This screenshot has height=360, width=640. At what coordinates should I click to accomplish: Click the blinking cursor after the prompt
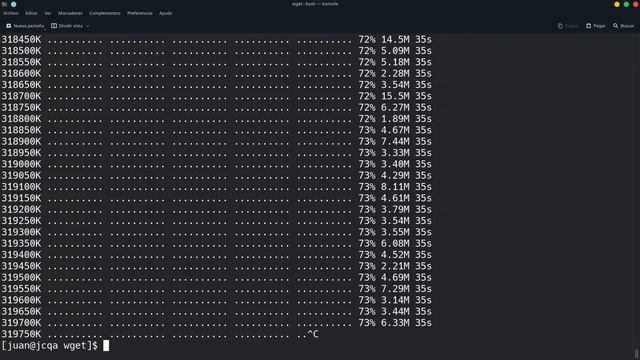pyautogui.click(x=106, y=346)
